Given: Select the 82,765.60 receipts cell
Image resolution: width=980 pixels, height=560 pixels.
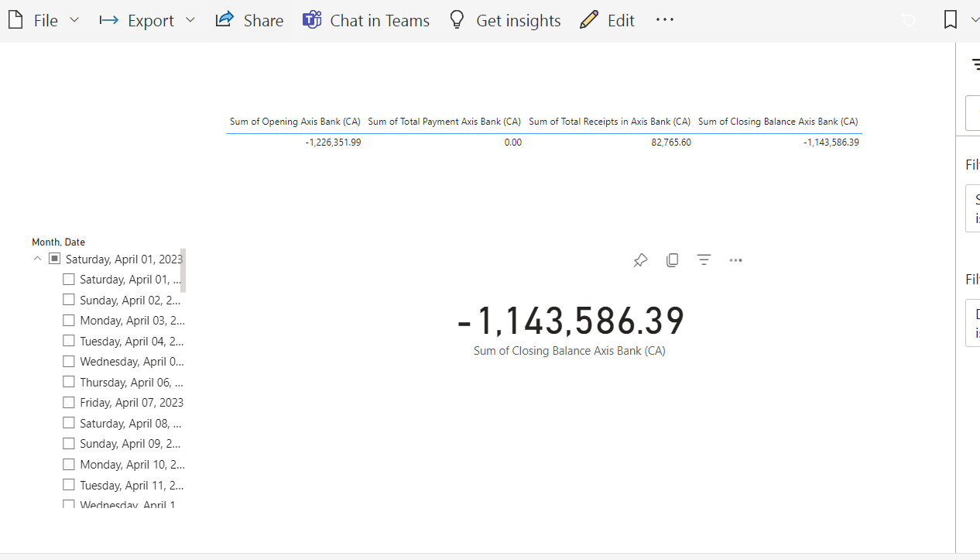Looking at the screenshot, I should (671, 143).
